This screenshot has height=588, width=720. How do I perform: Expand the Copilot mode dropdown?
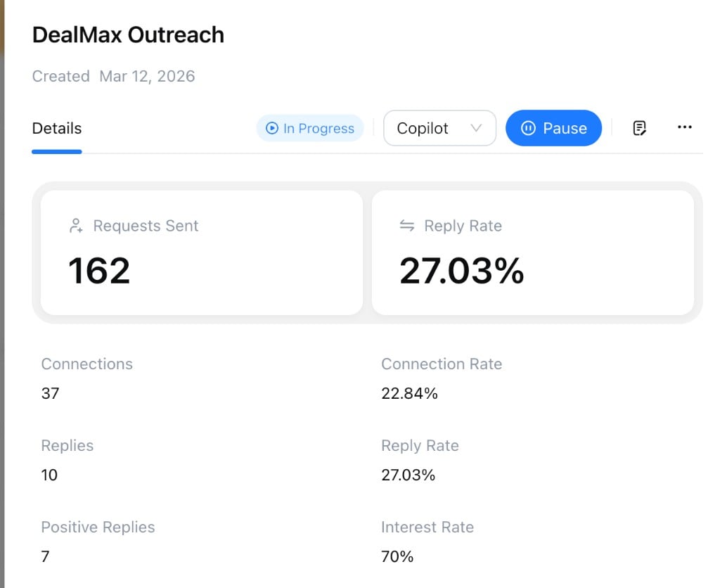pyautogui.click(x=439, y=128)
